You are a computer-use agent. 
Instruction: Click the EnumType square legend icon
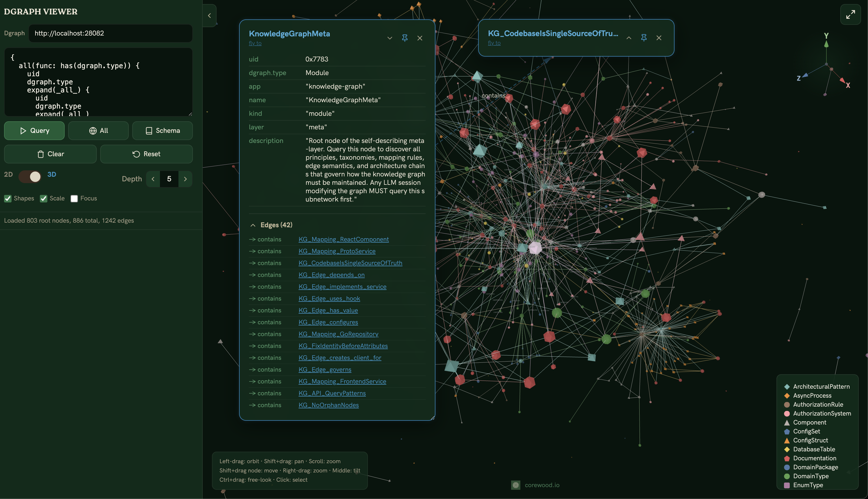tap(787, 485)
